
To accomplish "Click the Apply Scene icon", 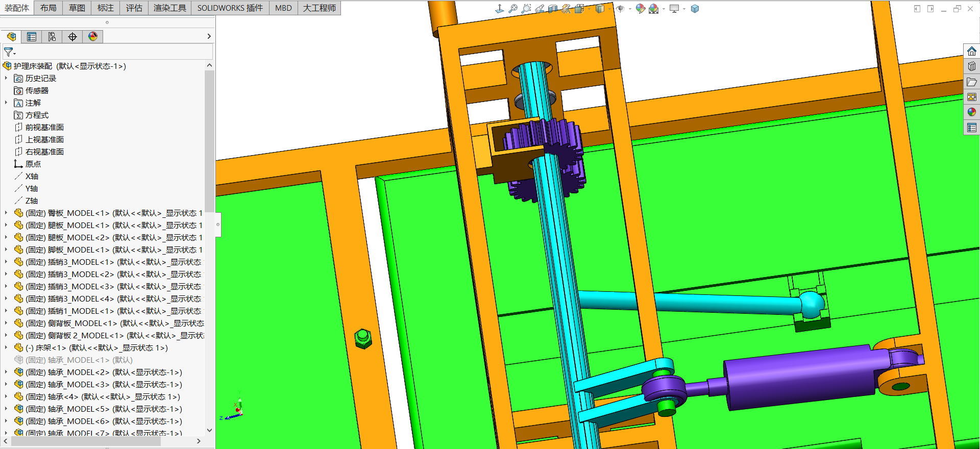I will [654, 9].
